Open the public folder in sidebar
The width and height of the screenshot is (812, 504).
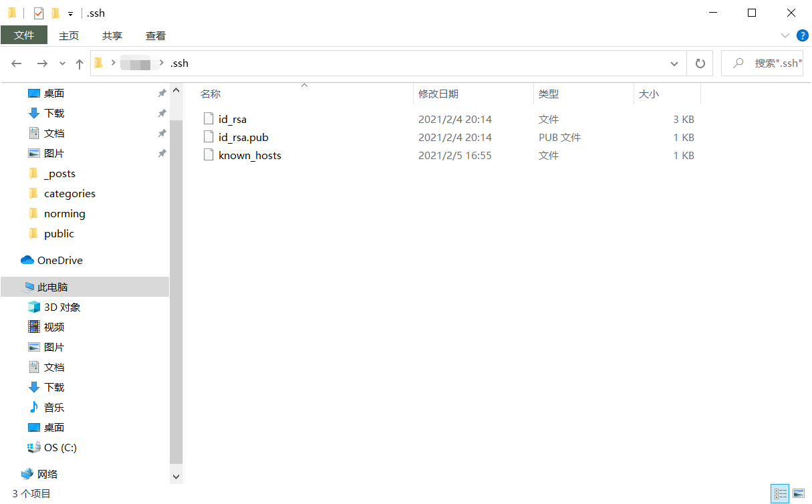point(59,234)
